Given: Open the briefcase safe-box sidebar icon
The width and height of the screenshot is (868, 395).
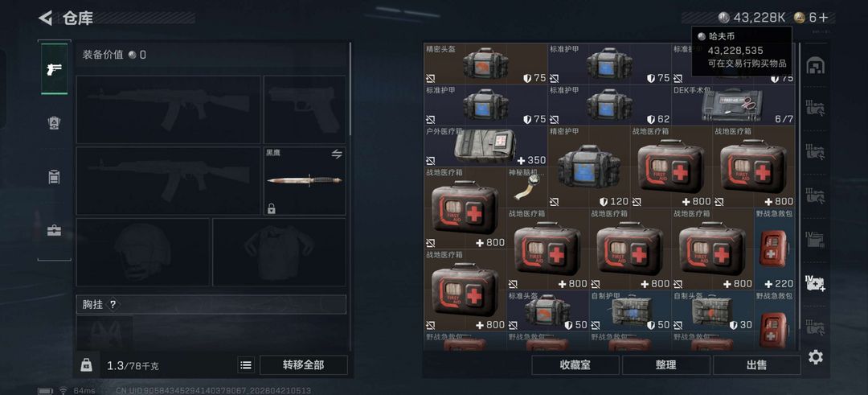Looking at the screenshot, I should (55, 230).
